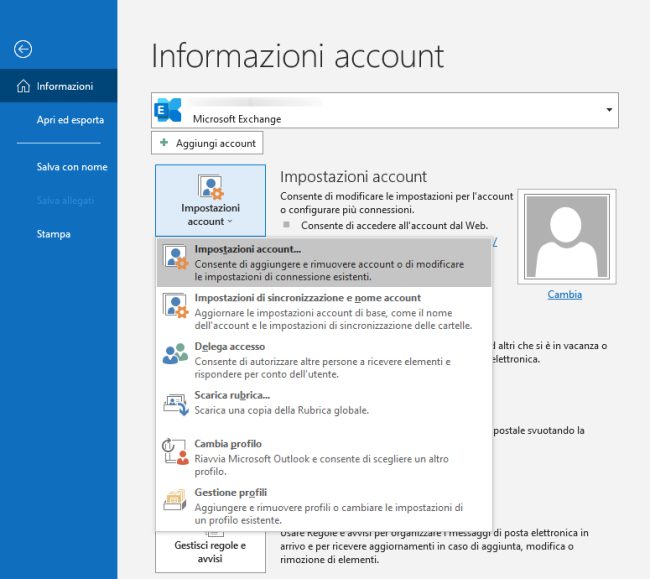This screenshot has width=650, height=579.
Task: Click the Microsoft Exchange logo icon
Action: tap(168, 110)
